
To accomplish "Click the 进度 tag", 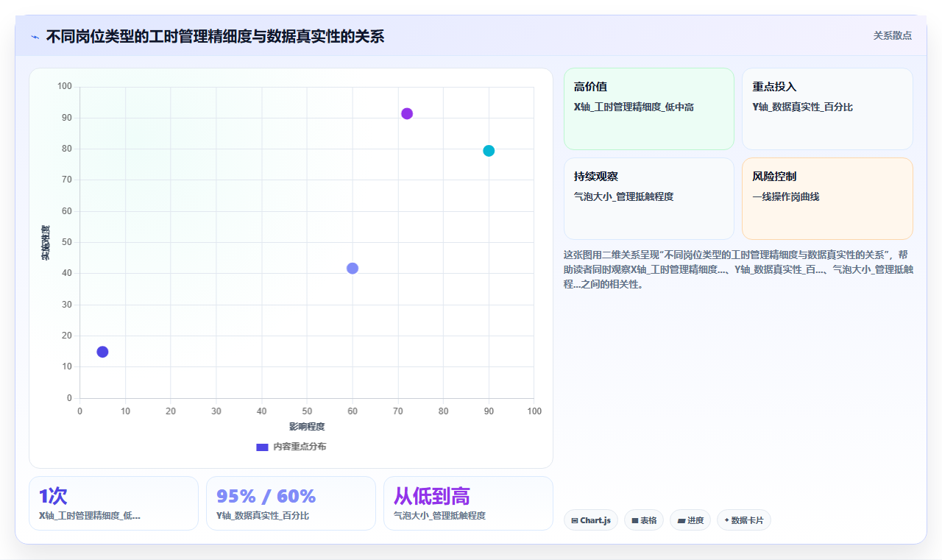I will (x=690, y=520).
